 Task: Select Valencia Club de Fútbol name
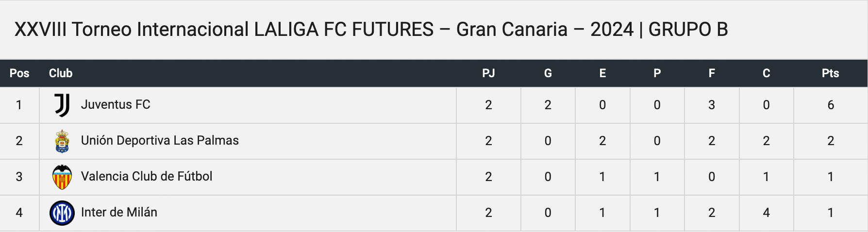click(147, 176)
